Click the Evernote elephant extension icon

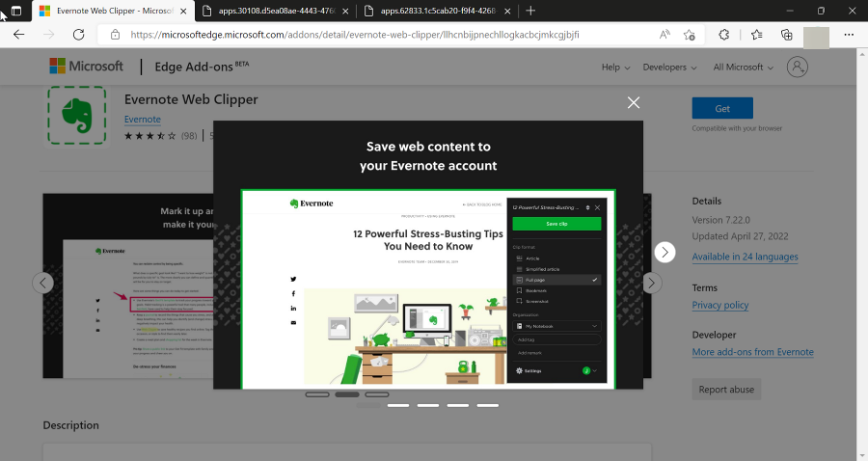coord(77,115)
